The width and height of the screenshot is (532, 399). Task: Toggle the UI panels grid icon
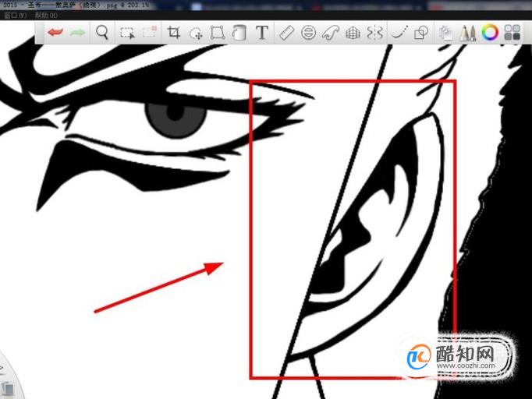coord(512,33)
